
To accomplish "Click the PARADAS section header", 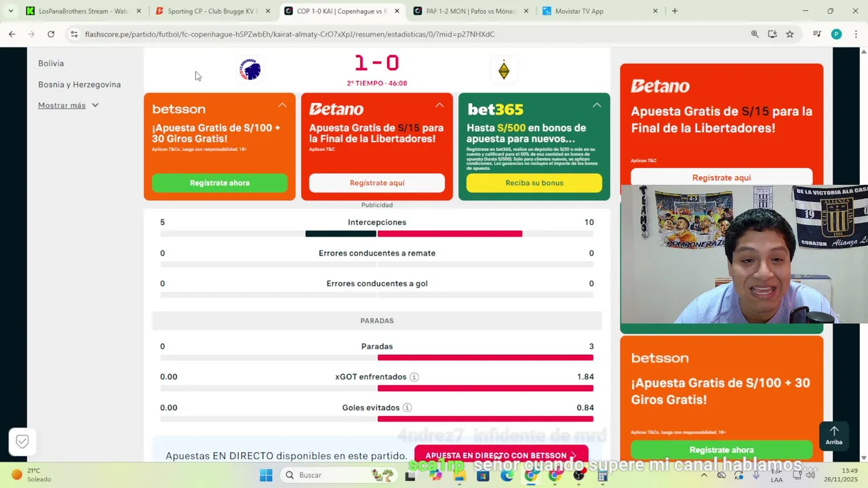I will (x=377, y=321).
